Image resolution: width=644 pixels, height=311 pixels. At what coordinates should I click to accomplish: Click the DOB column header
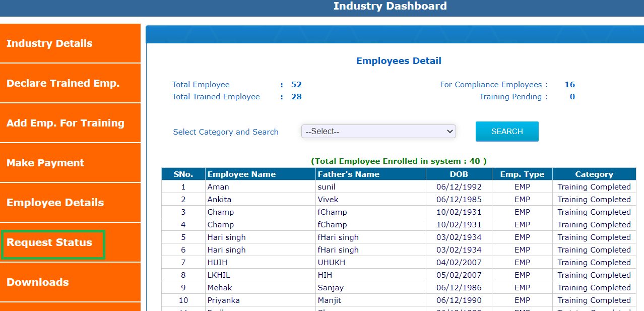coord(459,174)
